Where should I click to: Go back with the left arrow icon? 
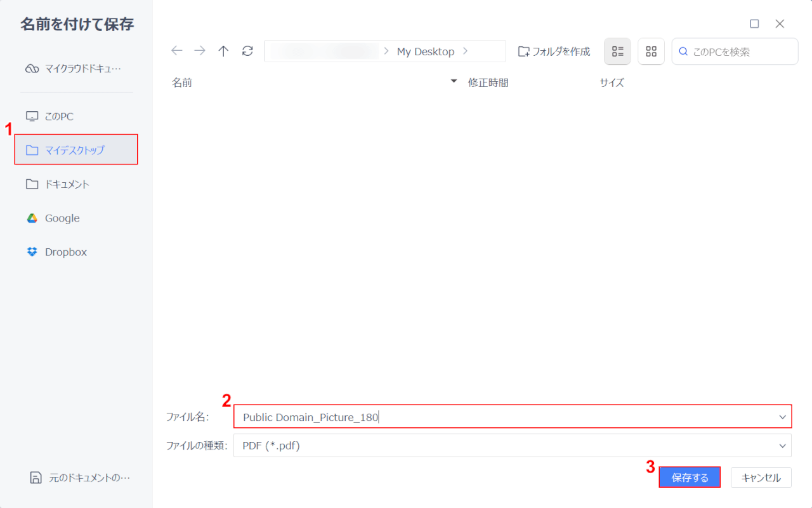[x=177, y=51]
